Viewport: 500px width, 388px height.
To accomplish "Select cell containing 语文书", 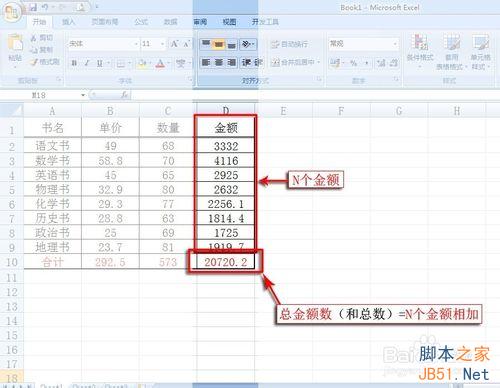I will [x=52, y=146].
